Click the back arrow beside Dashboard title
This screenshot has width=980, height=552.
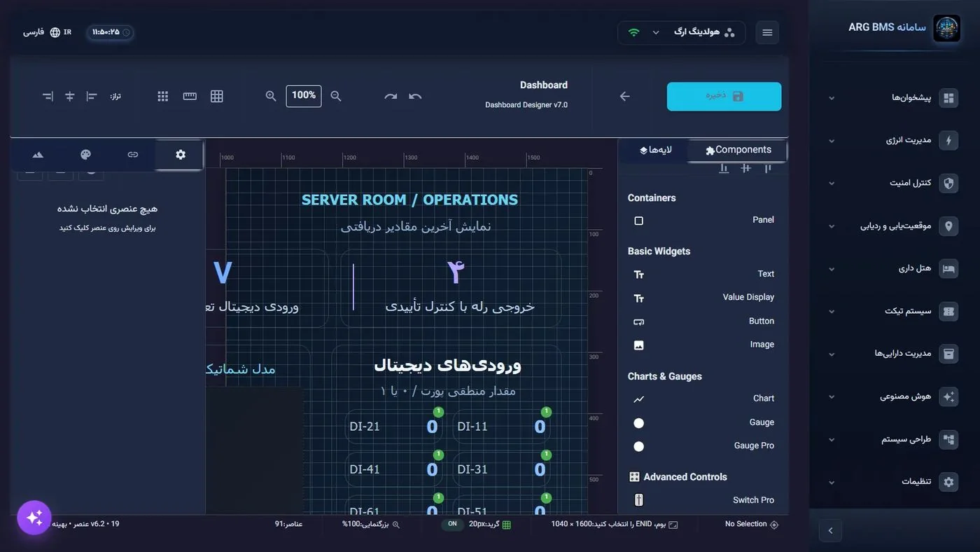(625, 96)
